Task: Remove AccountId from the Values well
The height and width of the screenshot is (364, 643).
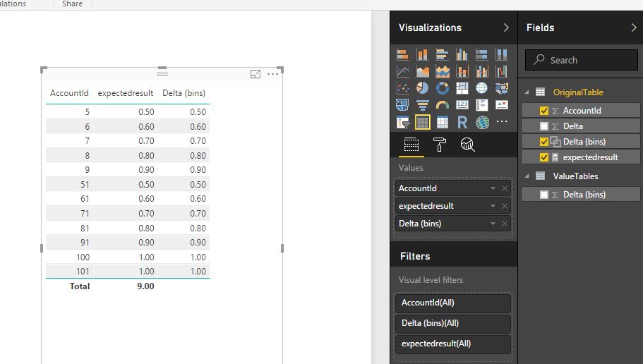Action: tap(505, 188)
